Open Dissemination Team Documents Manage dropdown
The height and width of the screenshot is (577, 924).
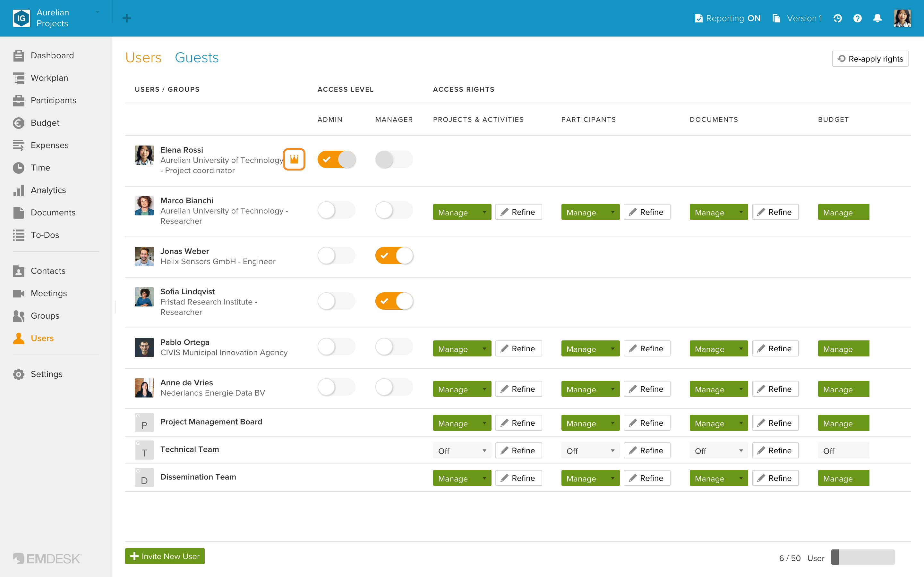[x=719, y=478]
